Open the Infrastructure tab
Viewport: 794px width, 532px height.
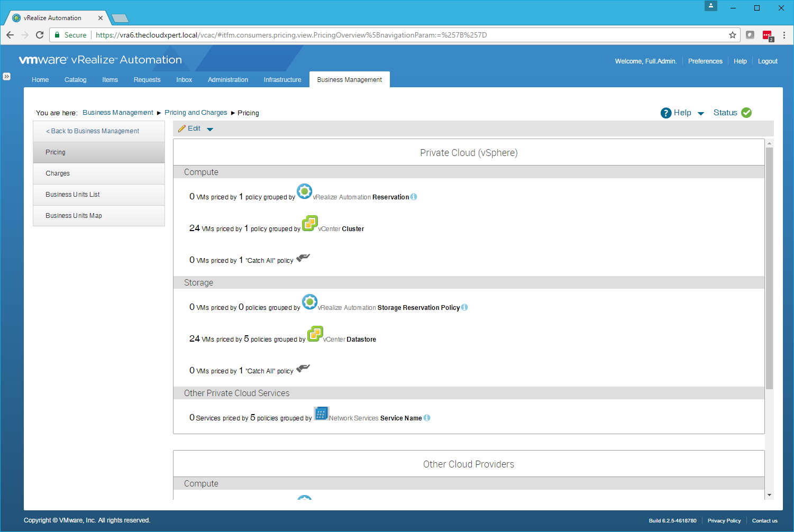pos(282,80)
